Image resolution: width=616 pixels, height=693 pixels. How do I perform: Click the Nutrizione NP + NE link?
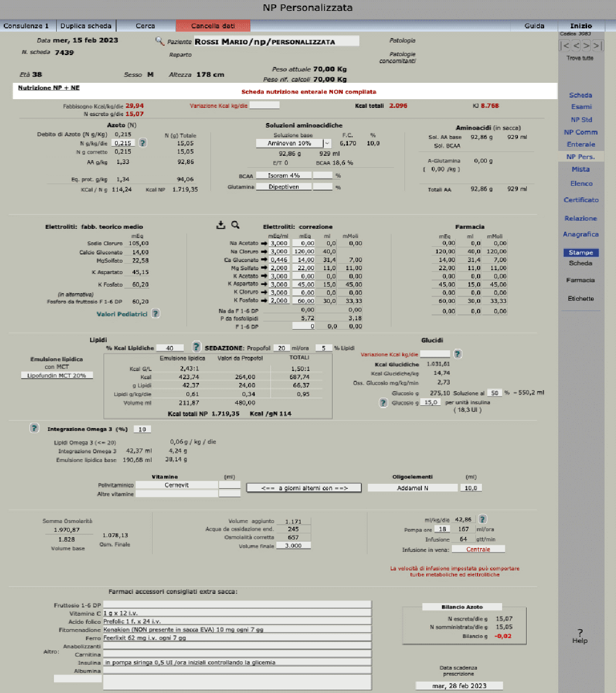point(49,88)
